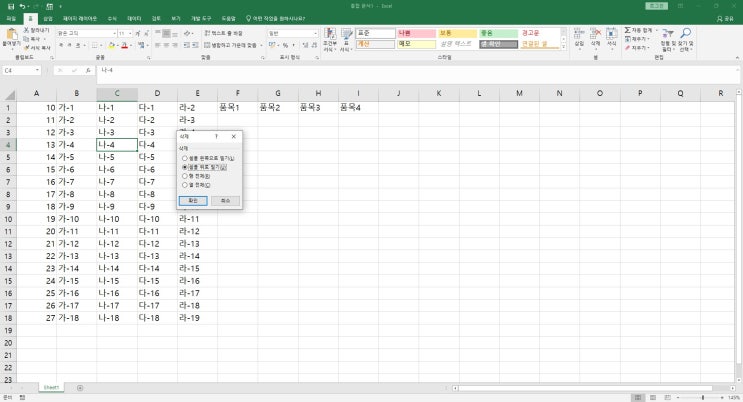Open the Page Layout ribbon tab
The height and width of the screenshot is (402, 743).
(x=80, y=18)
